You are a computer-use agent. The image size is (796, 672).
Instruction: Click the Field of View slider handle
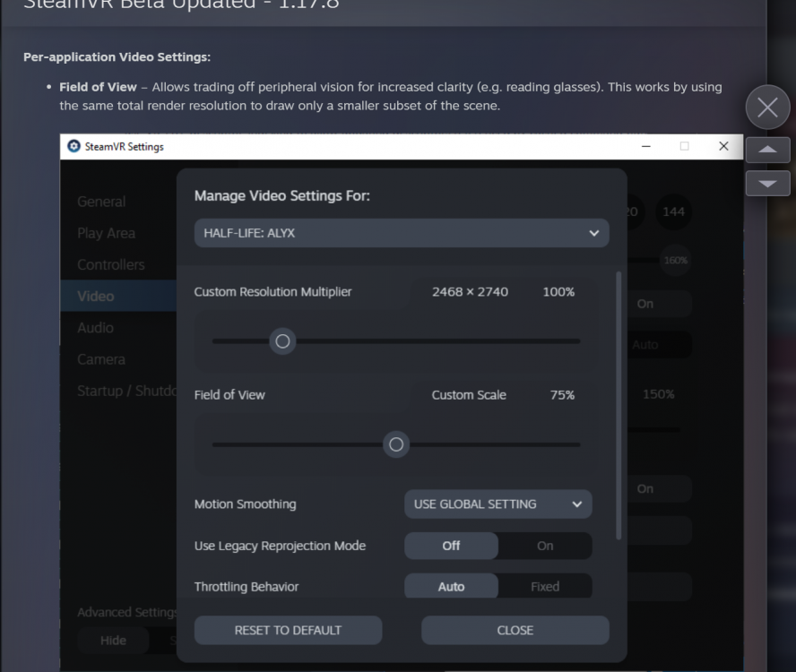[396, 444]
